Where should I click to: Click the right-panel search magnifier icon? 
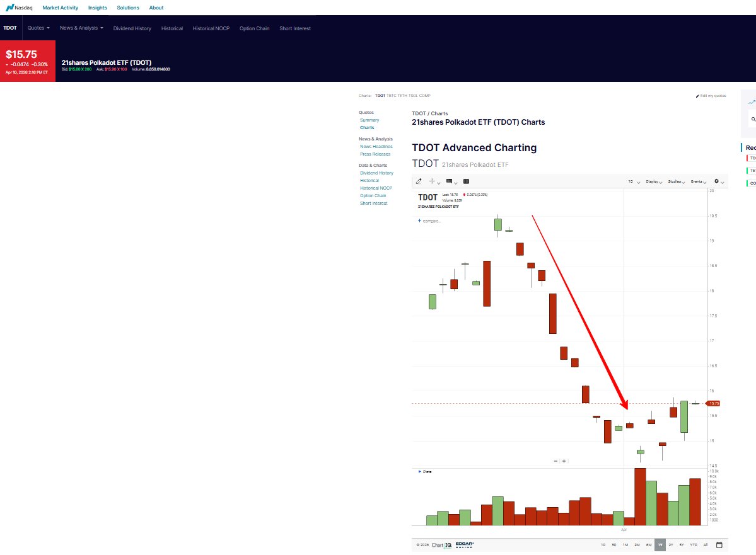point(753,119)
